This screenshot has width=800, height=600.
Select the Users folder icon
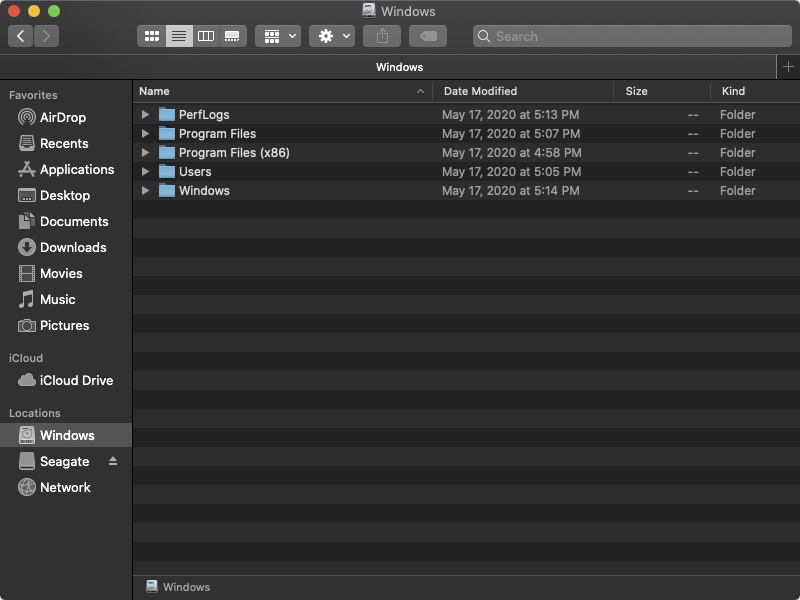(x=167, y=171)
